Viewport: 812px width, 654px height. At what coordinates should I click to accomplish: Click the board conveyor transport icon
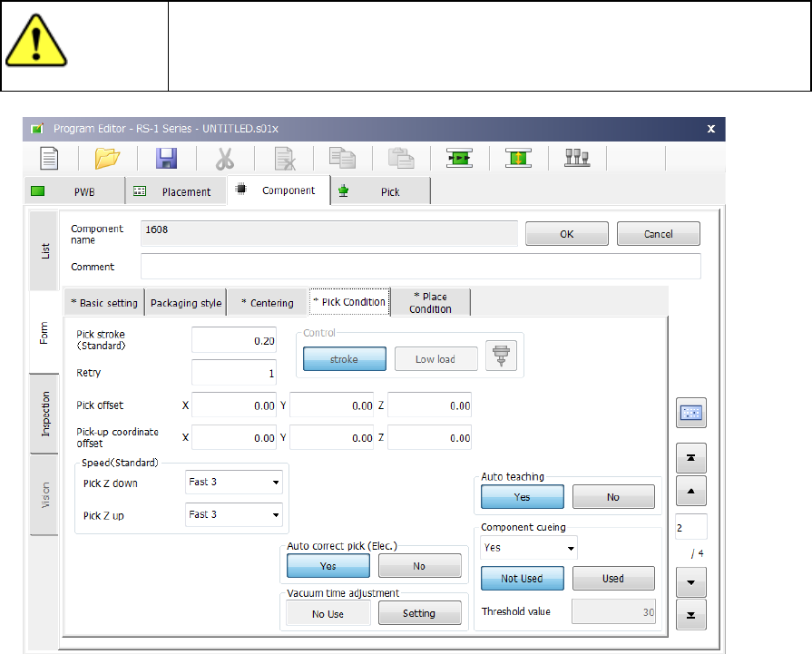click(x=459, y=158)
